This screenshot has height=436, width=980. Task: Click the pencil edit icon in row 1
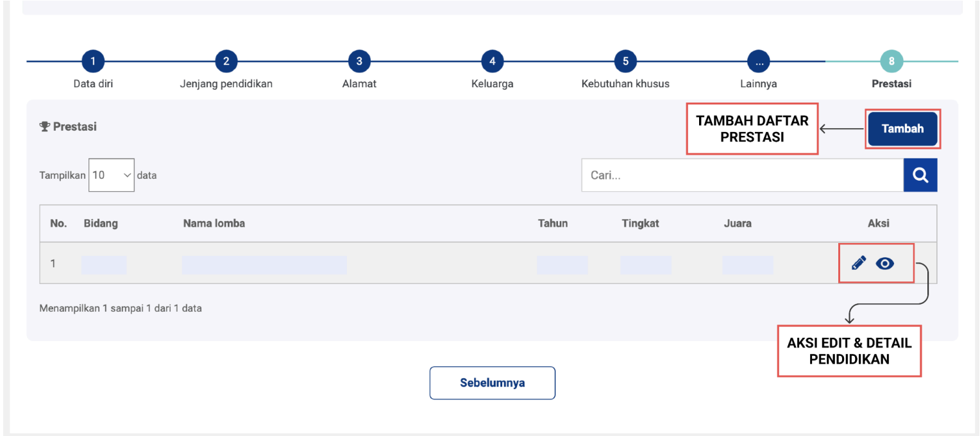tap(859, 263)
